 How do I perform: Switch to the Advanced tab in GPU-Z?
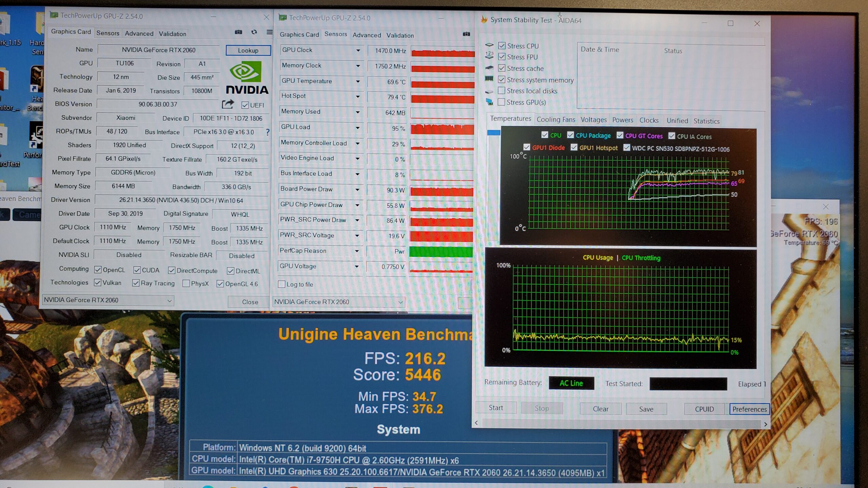139,34
